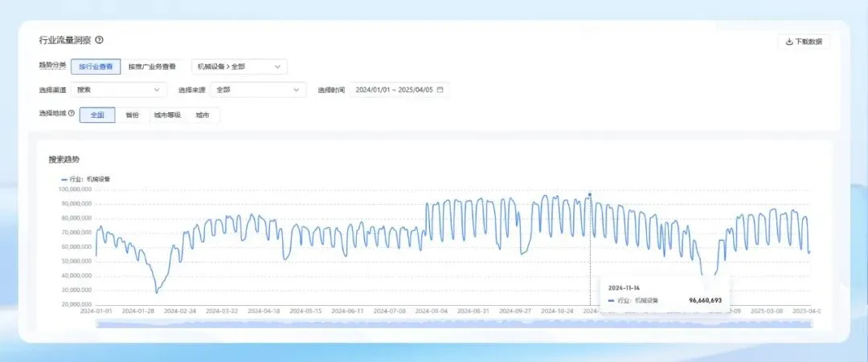The height and width of the screenshot is (362, 868).
Task: Click the 趋势分类 field label
Action: point(52,65)
